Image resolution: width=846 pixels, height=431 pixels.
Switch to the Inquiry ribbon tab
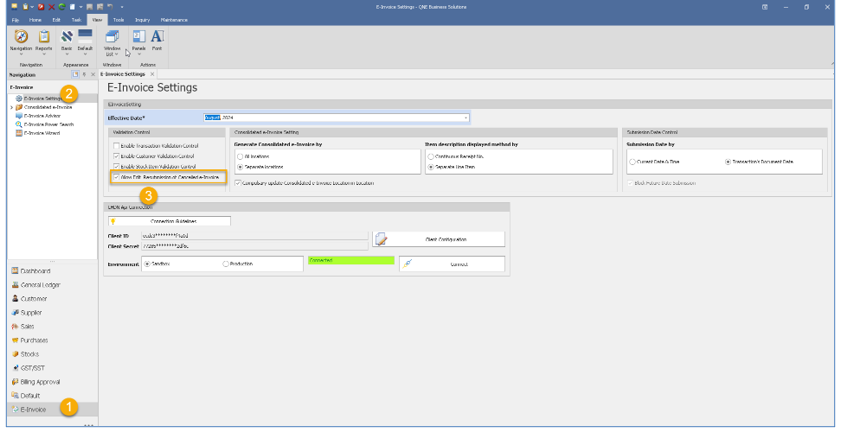(x=142, y=20)
